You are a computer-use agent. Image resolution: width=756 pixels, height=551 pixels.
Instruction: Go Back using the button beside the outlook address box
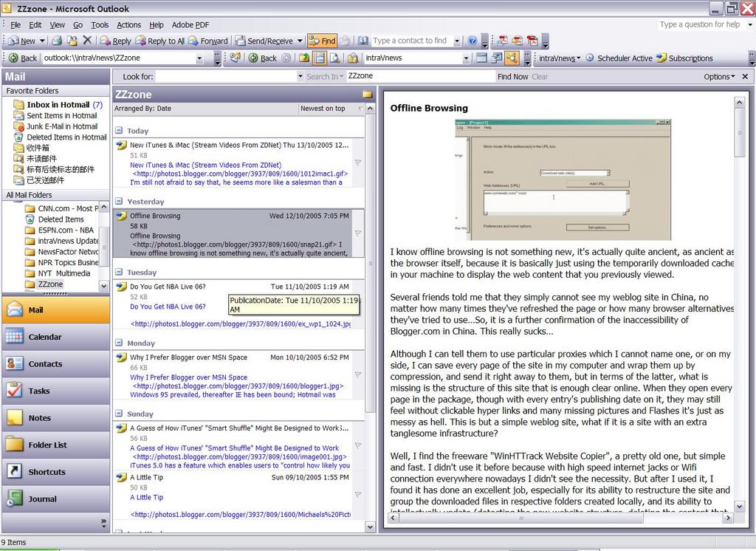(23, 58)
